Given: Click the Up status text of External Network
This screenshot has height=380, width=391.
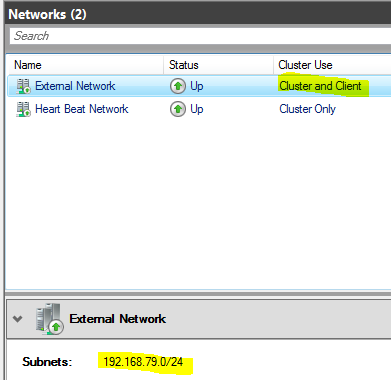Looking at the screenshot, I should [197, 86].
